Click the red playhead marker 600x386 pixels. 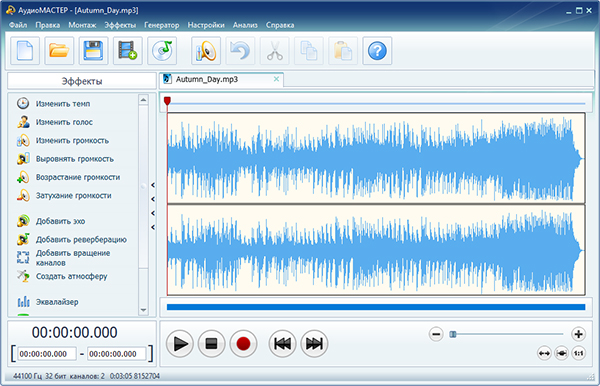(167, 101)
